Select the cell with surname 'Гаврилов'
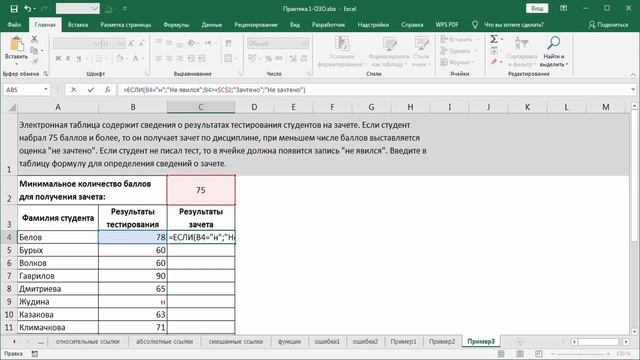 coord(58,276)
